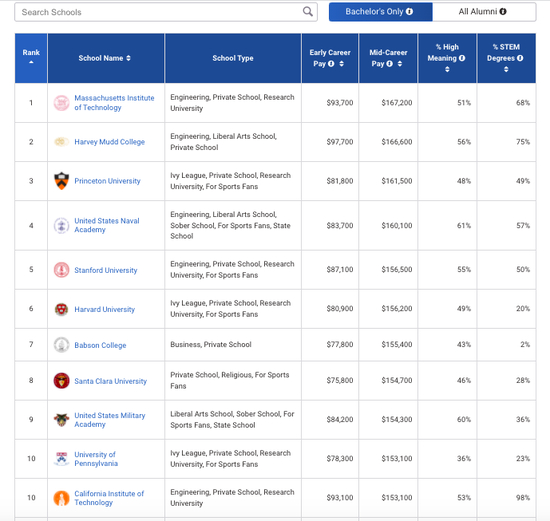Click the Santa Clara University logo

coord(61,381)
